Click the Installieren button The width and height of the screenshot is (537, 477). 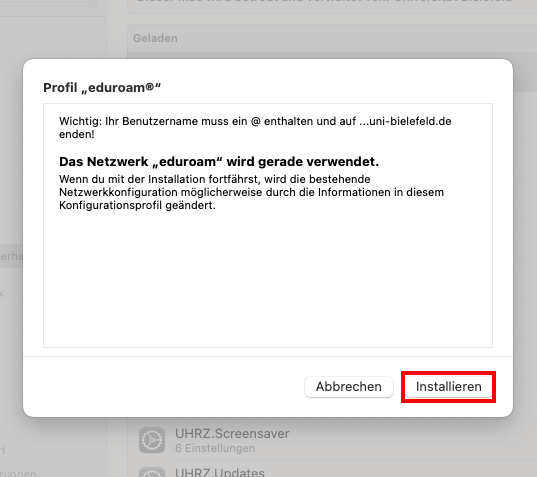[448, 387]
